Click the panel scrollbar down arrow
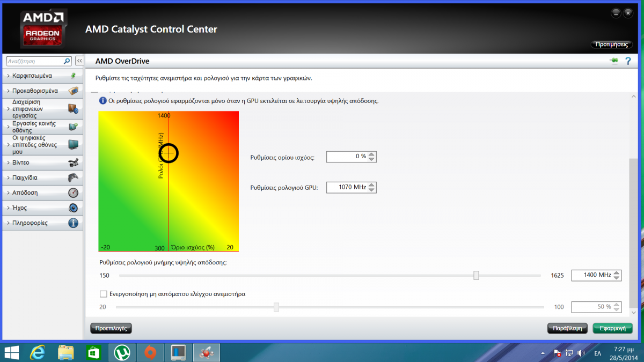Screen dimensions: 644x362 [x=634, y=312]
